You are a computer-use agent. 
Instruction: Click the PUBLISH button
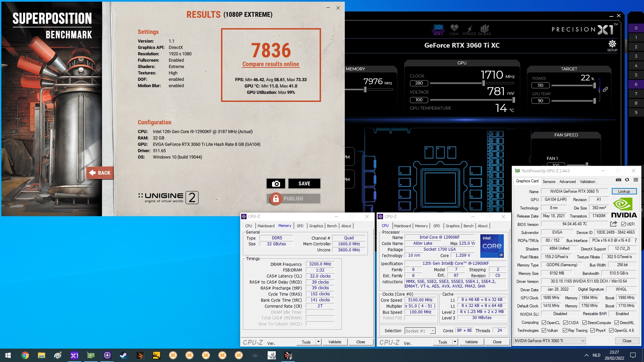[x=293, y=199]
